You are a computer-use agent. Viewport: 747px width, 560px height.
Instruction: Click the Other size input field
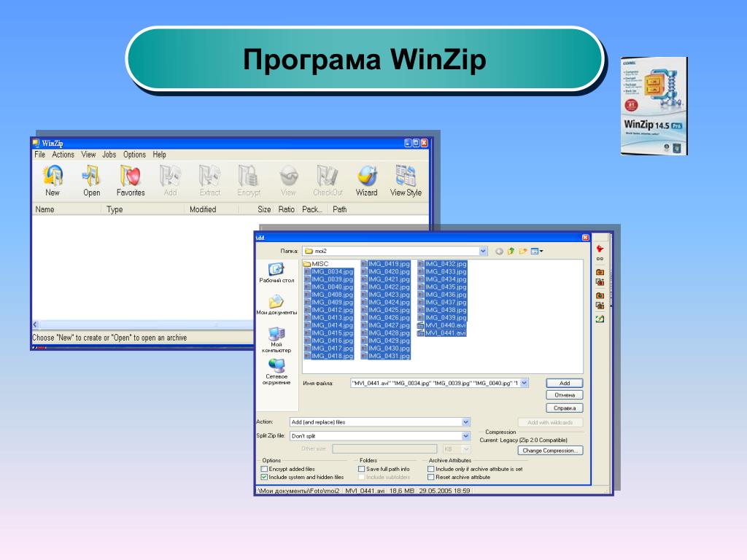[x=384, y=449]
